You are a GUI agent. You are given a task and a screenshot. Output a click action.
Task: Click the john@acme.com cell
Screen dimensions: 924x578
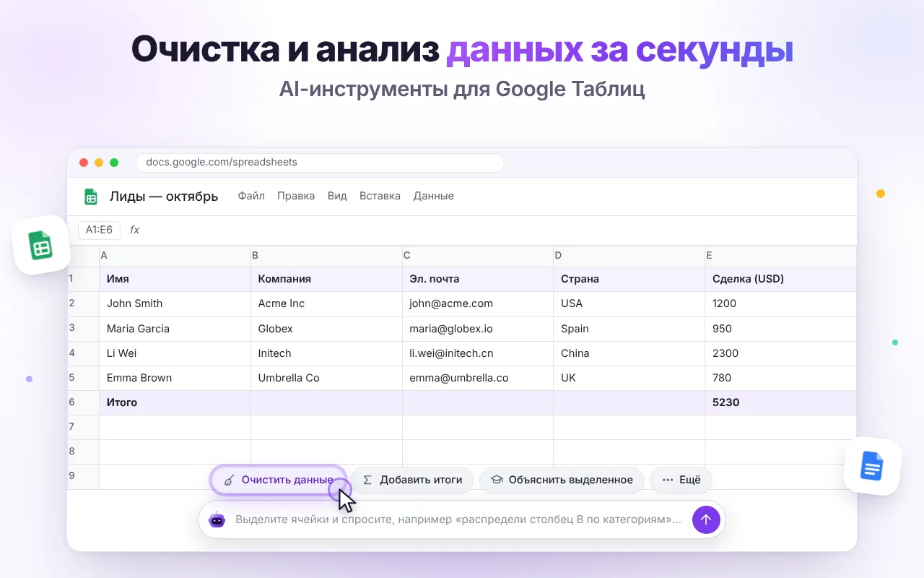[x=478, y=303]
